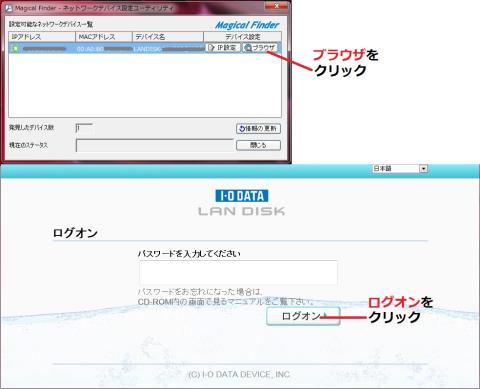Click the 現在のステータス status field

coord(155,145)
